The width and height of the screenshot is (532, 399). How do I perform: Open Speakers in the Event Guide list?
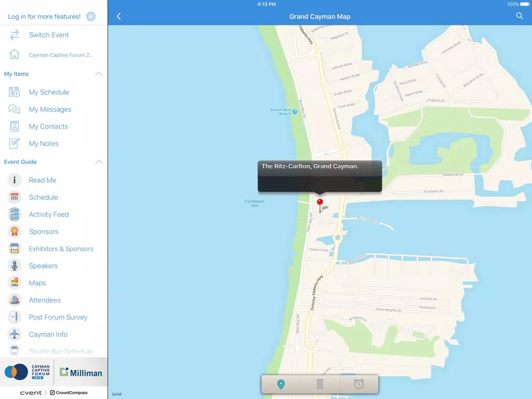(44, 266)
